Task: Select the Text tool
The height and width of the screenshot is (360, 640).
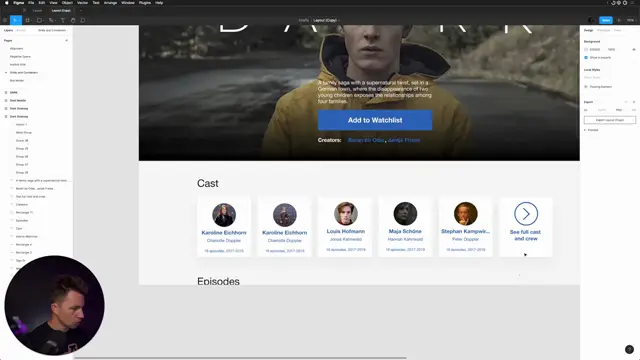Action: click(62, 20)
